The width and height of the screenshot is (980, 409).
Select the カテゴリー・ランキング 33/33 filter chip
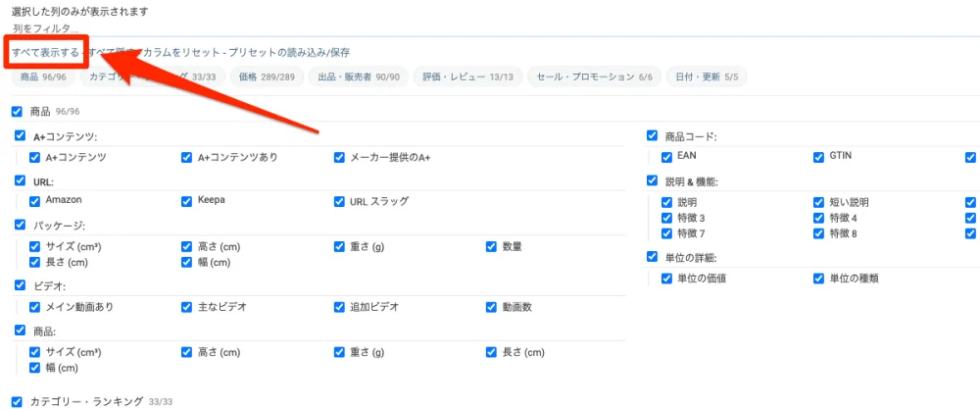tap(153, 77)
